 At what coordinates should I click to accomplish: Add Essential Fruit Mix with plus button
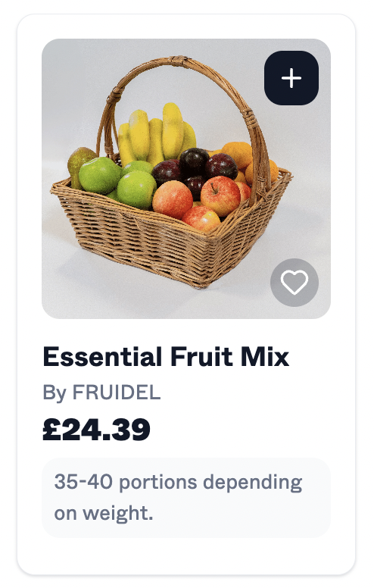pyautogui.click(x=291, y=78)
